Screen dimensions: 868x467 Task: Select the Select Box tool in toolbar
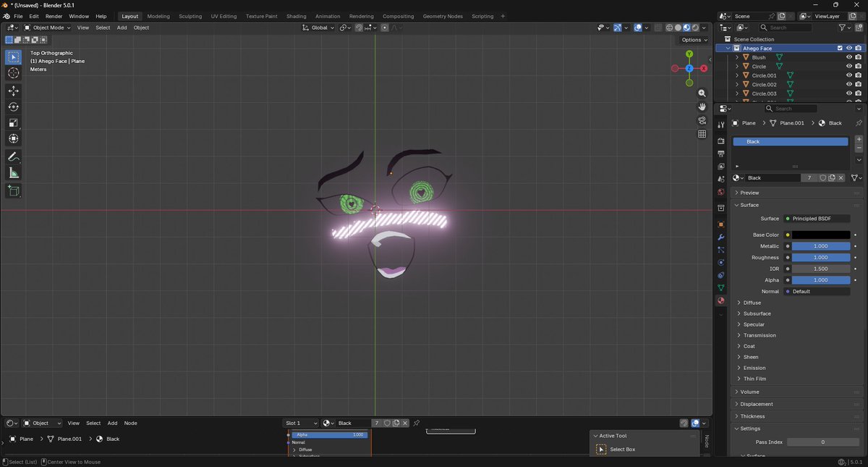[x=14, y=56]
